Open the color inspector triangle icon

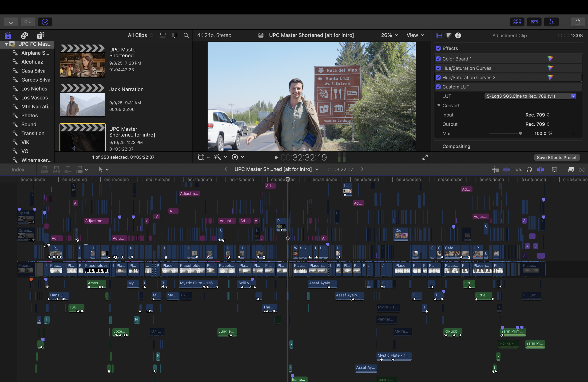(449, 35)
